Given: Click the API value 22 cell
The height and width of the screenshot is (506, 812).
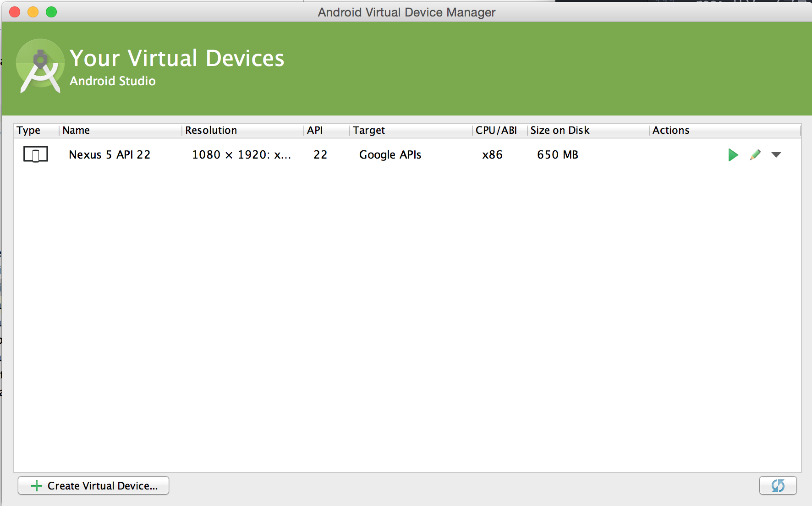Looking at the screenshot, I should coord(320,155).
